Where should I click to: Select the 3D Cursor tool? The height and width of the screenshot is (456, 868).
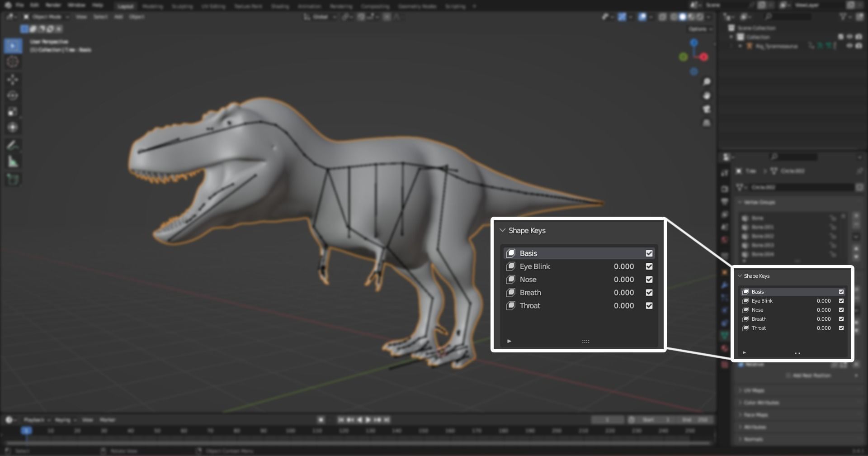point(13,62)
